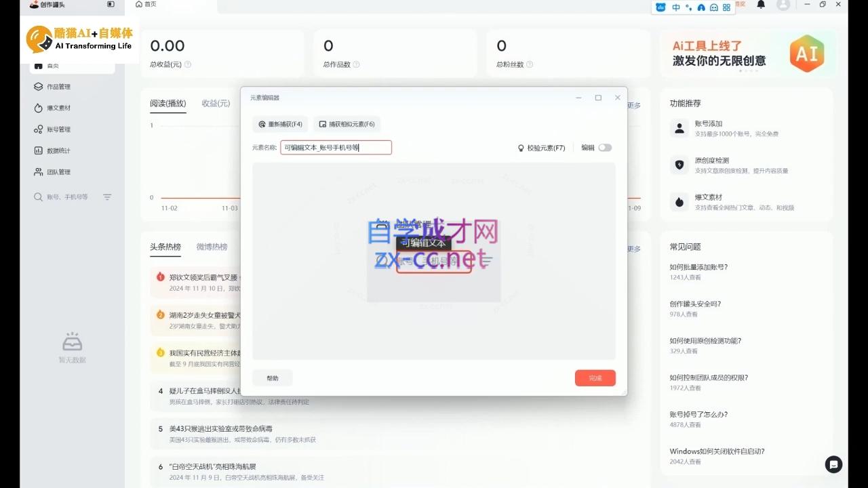Open the user avatar menu
Viewport: 868px width, 488px height.
[x=783, y=5]
